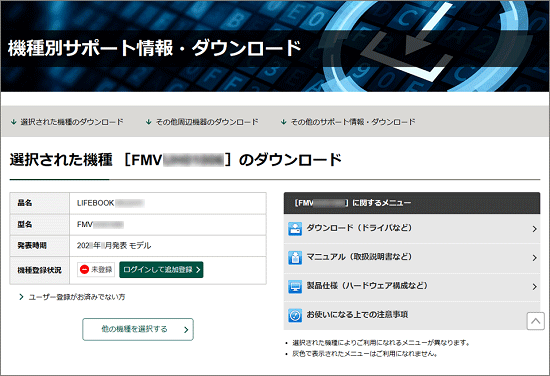Jump to その他周辺機器のダウンロード section

(207, 122)
